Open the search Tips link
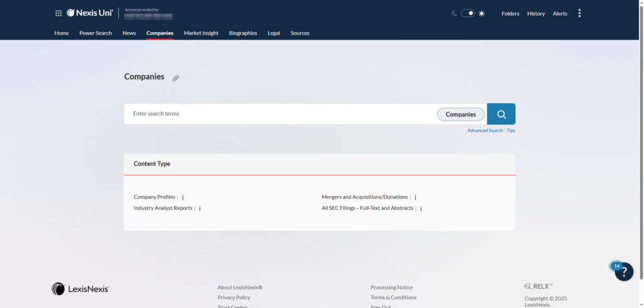This screenshot has width=644, height=308. (x=511, y=131)
